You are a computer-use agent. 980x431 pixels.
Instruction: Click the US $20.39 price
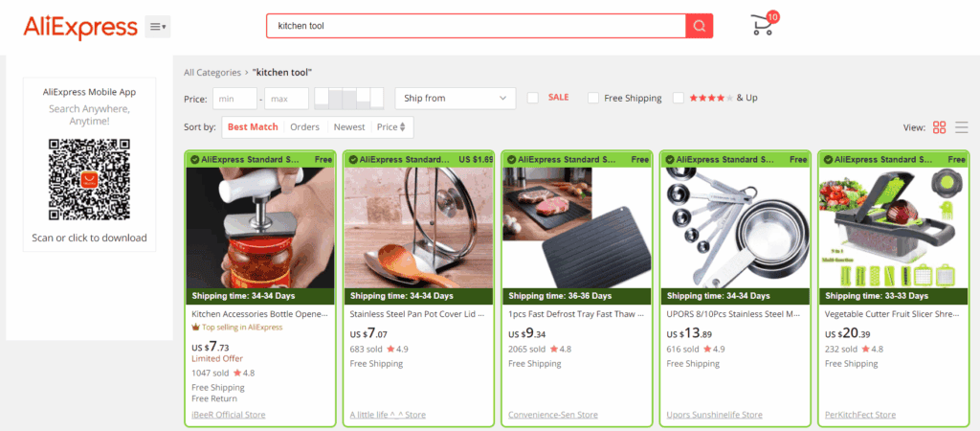(848, 333)
